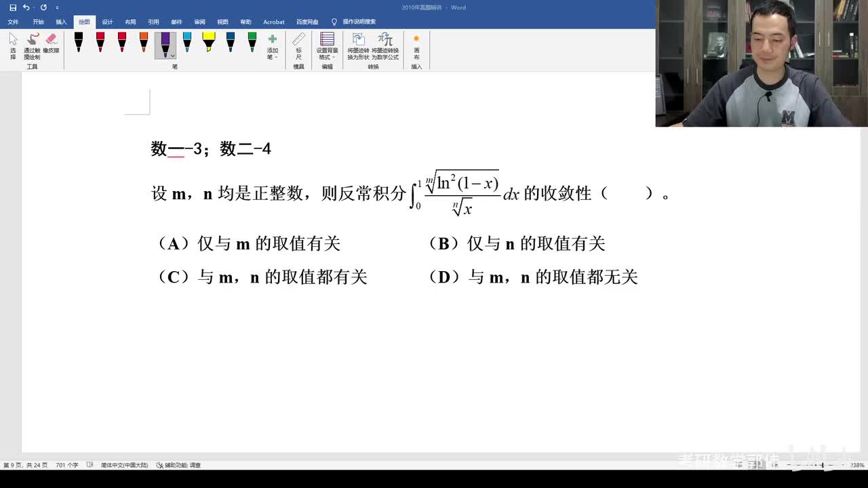Save the document from the quick access toolbar
Image resolution: width=868 pixels, height=488 pixels.
pos(13,7)
